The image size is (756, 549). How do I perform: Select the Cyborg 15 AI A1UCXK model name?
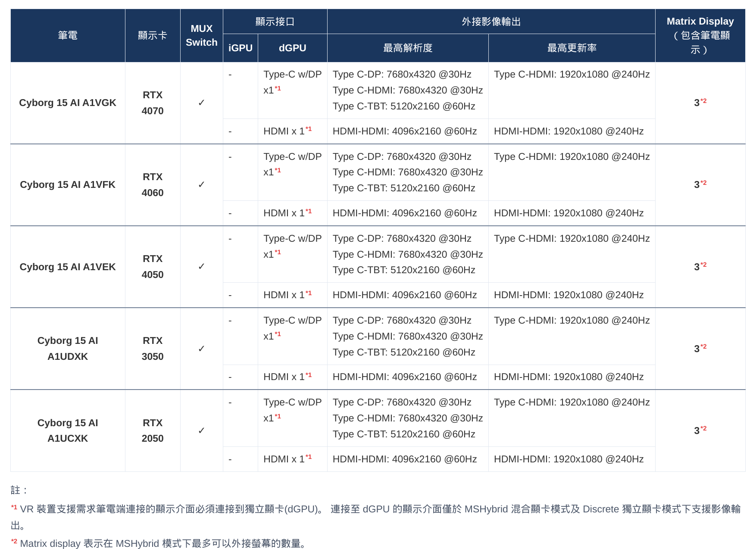click(x=68, y=430)
